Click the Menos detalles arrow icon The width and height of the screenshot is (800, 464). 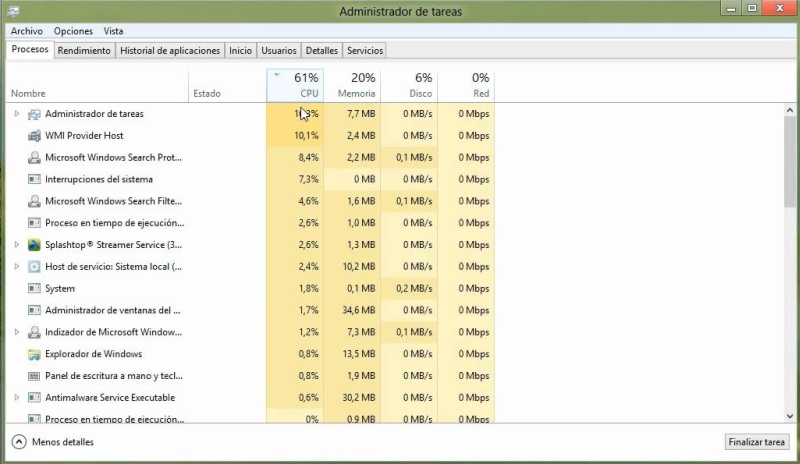pyautogui.click(x=19, y=442)
